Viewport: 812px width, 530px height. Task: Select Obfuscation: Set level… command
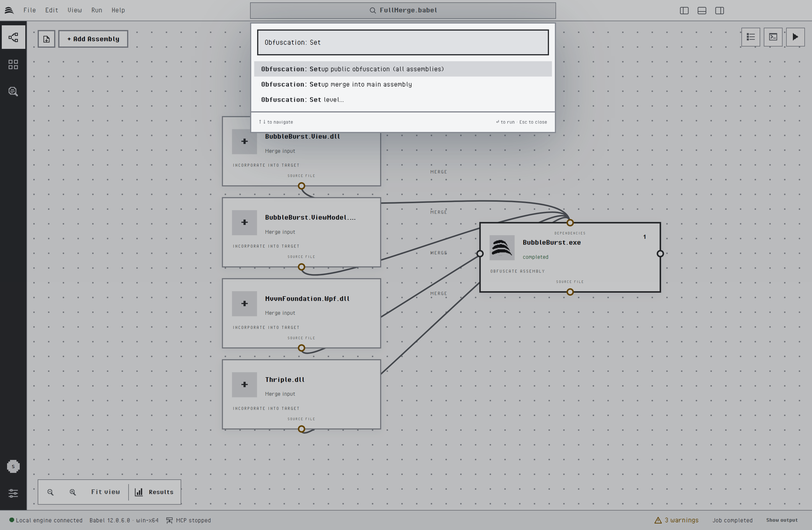click(402, 100)
